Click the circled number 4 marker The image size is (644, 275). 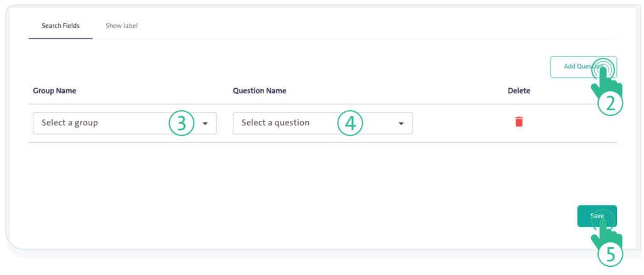pyautogui.click(x=350, y=123)
